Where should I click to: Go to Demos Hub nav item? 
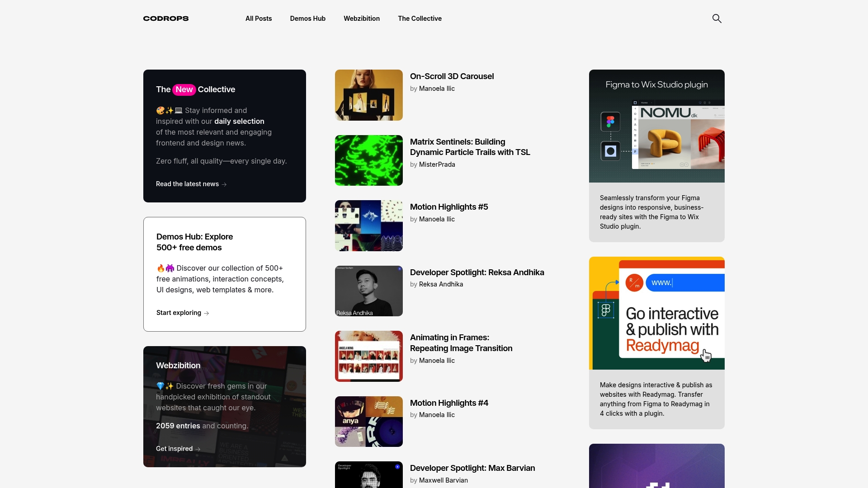click(x=308, y=19)
